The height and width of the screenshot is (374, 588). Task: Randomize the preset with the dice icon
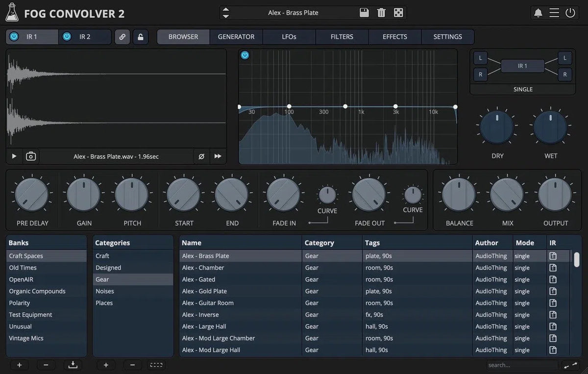click(x=398, y=12)
